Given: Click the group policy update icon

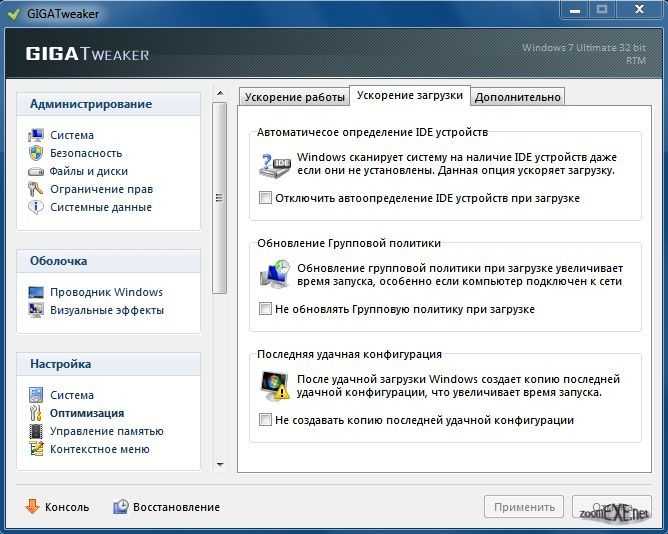Looking at the screenshot, I should click(x=275, y=274).
